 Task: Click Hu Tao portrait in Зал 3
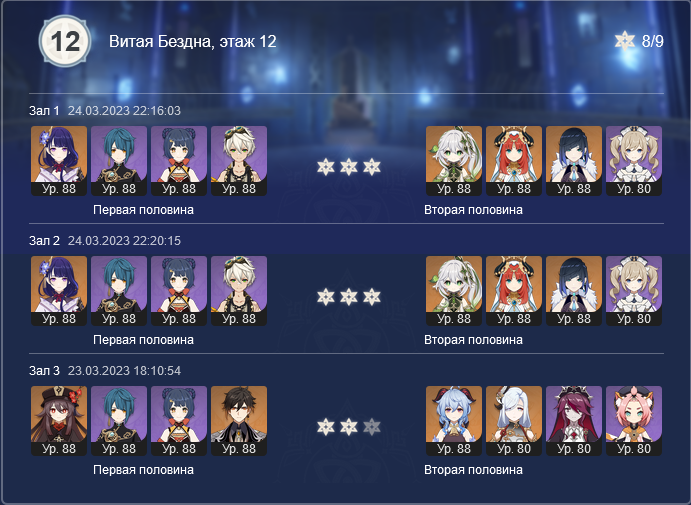click(x=59, y=421)
